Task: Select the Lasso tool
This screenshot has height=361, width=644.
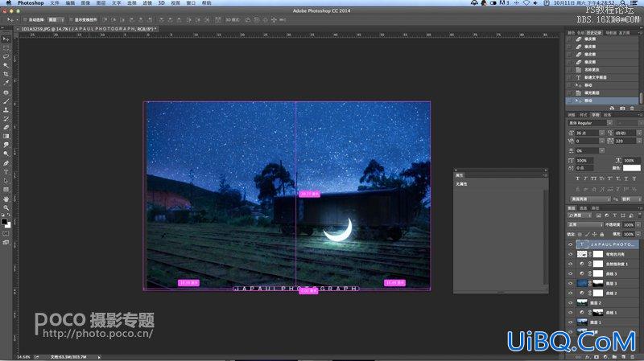Action: pos(6,56)
